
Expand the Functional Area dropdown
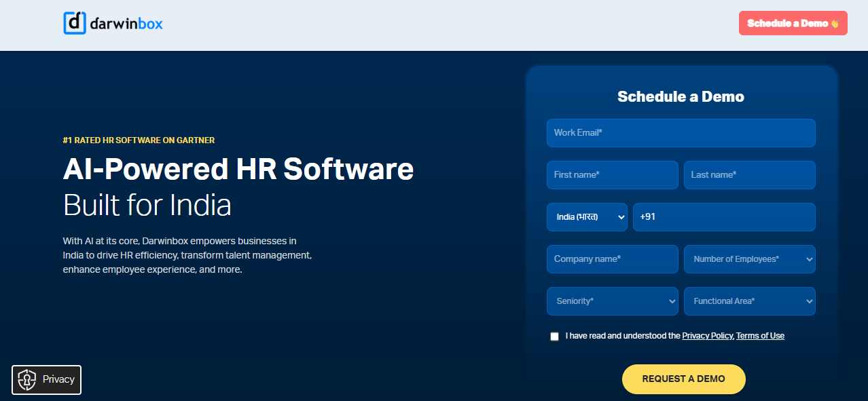[749, 301]
